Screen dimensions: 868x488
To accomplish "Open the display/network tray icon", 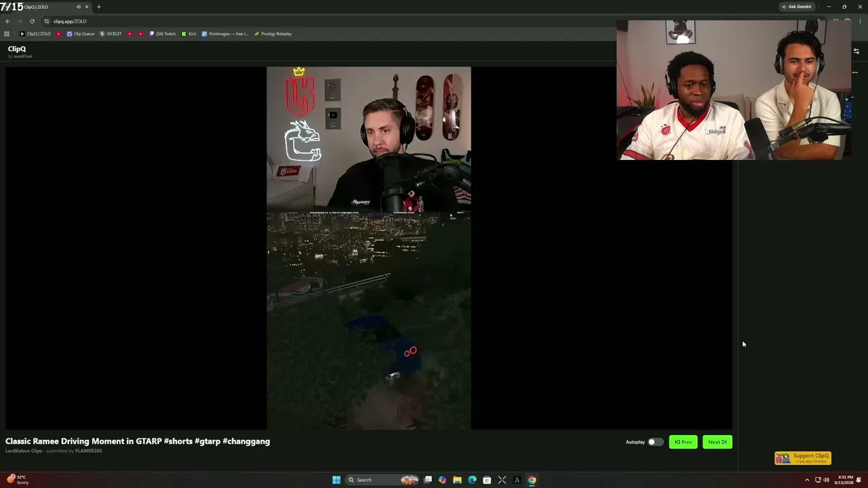I will (818, 480).
